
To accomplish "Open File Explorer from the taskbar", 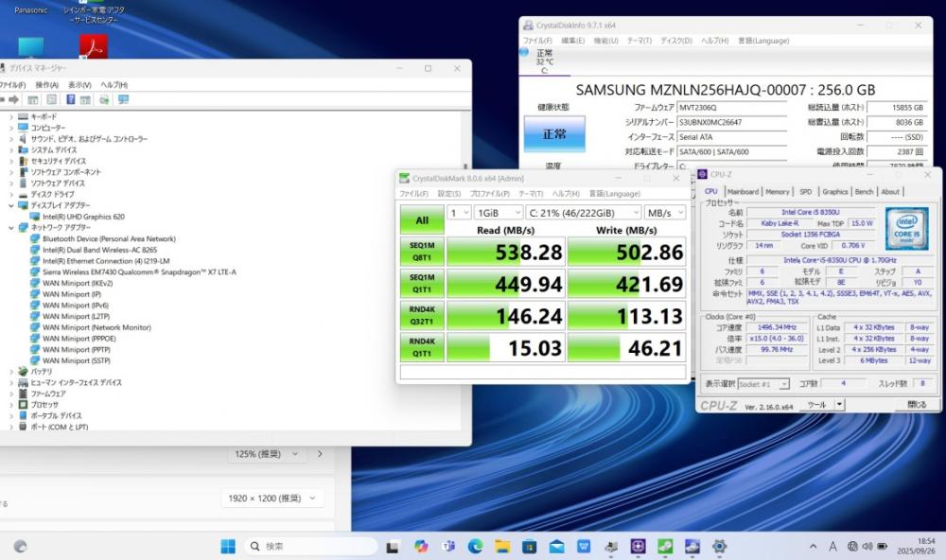I will [x=502, y=547].
